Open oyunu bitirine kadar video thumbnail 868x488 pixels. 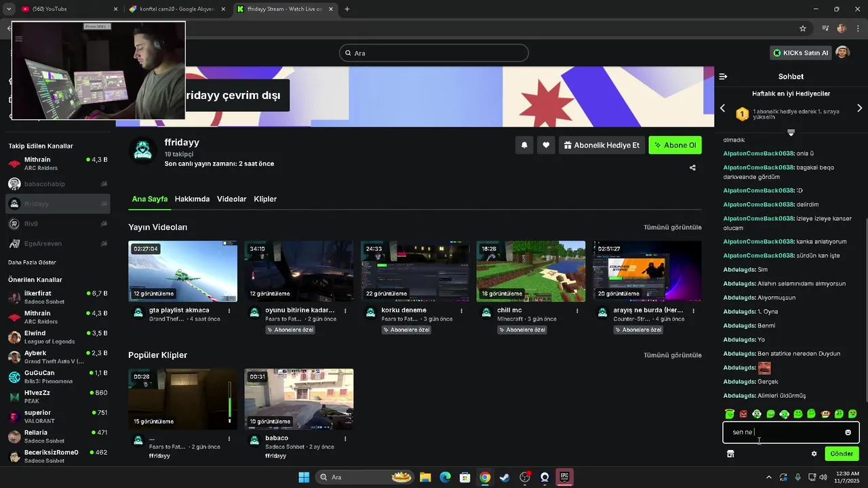pos(299,271)
